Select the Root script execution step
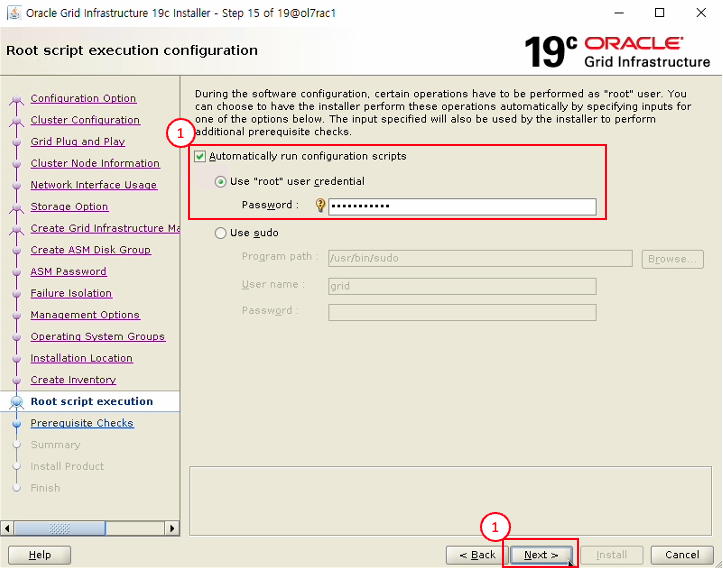The width and height of the screenshot is (723, 568). (x=92, y=402)
